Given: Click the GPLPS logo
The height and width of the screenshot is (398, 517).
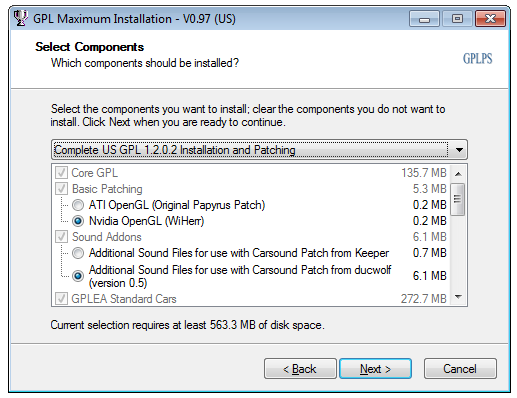Looking at the screenshot, I should (477, 59).
